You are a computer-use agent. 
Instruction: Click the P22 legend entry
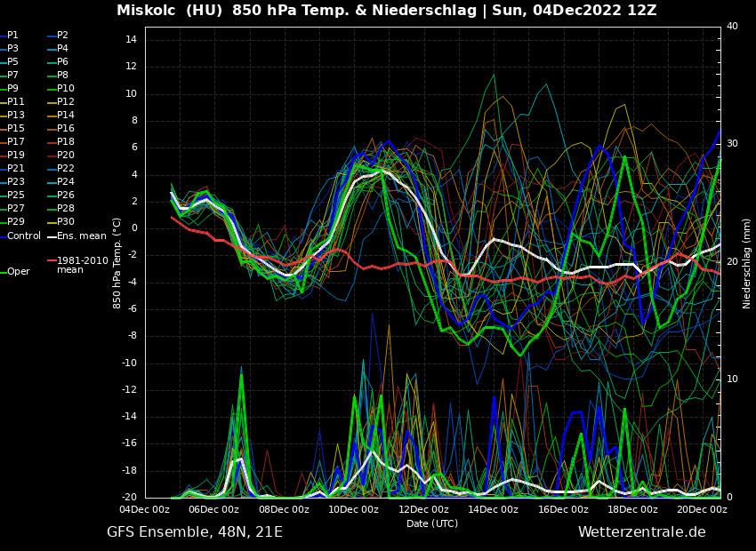click(65, 169)
